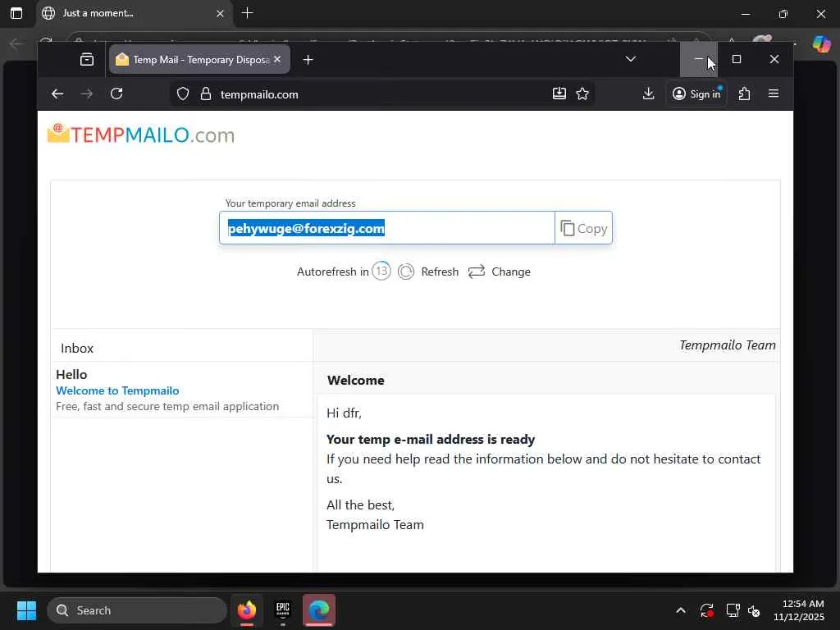Click the TEMPMAILO.com logo

click(x=141, y=135)
